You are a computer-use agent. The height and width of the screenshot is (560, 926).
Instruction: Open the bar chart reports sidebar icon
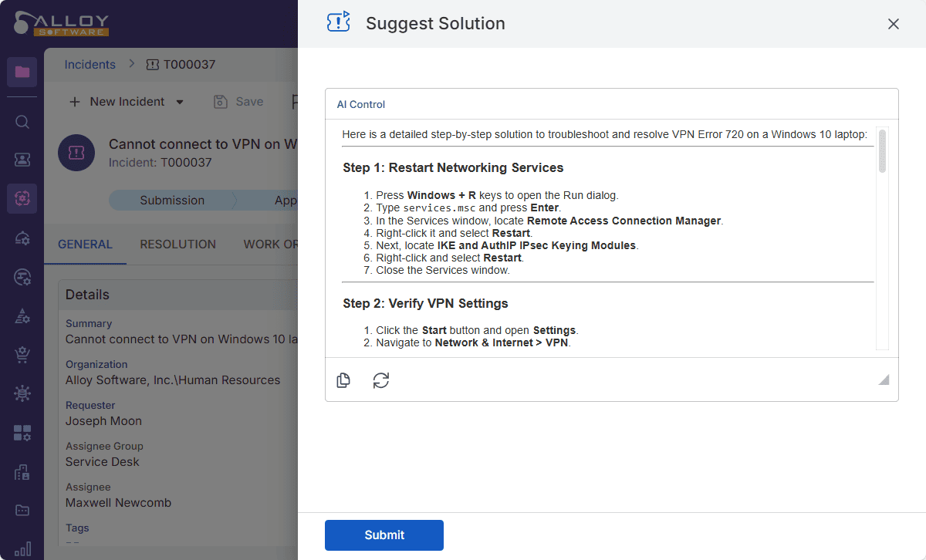click(22, 548)
